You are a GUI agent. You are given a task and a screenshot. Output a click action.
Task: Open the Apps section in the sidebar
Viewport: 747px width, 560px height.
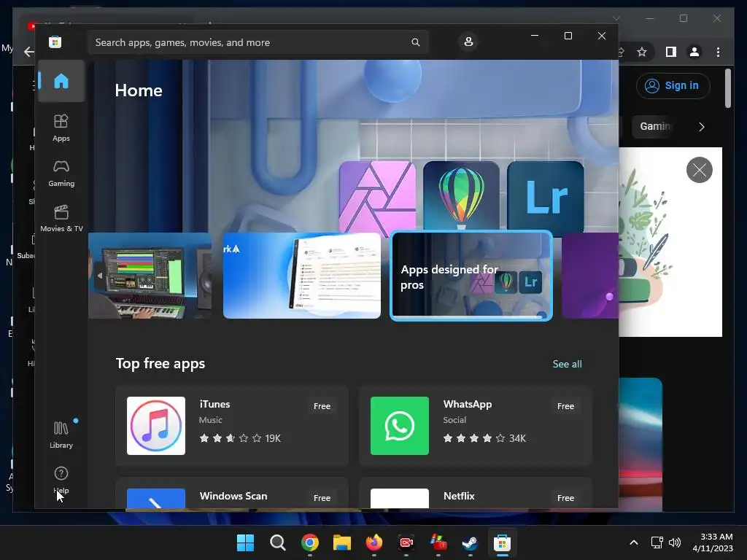click(61, 128)
